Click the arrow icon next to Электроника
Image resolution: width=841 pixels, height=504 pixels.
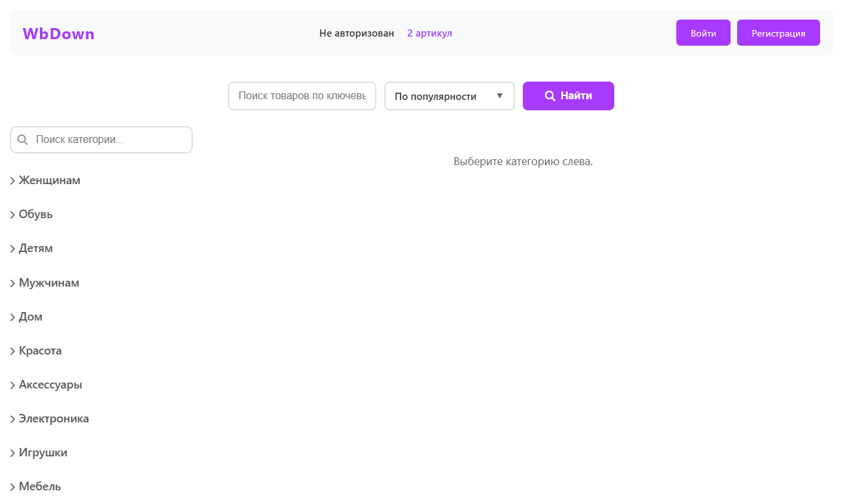[x=12, y=419]
